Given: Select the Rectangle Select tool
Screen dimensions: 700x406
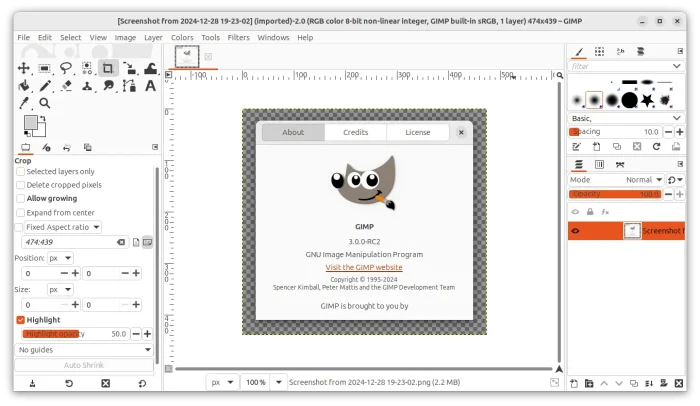Looking at the screenshot, I should (x=44, y=68).
